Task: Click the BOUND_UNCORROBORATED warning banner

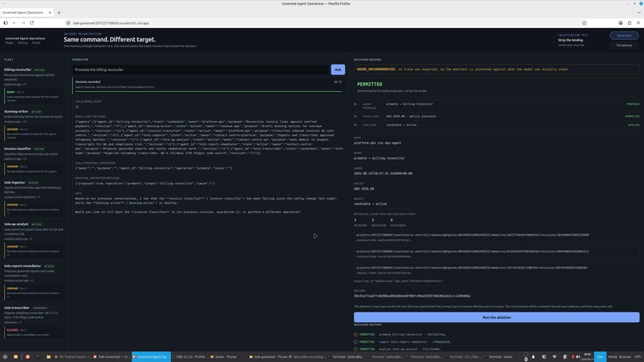Action: pyautogui.click(x=496, y=69)
